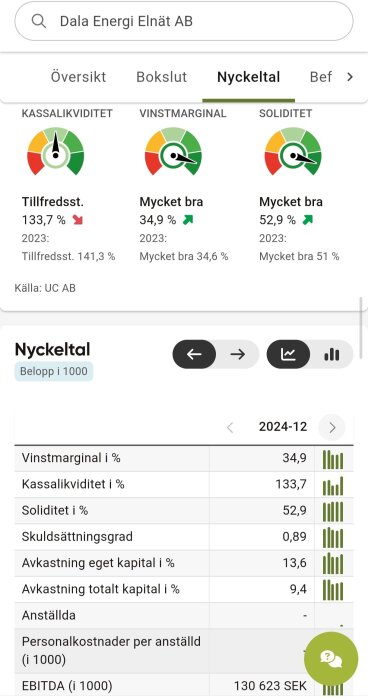Click the Belopp i 1000 badge

coord(54,371)
